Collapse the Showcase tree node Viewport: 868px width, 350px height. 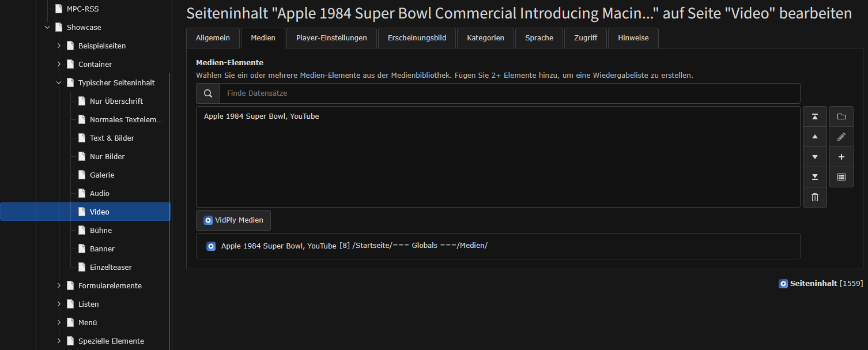click(47, 27)
